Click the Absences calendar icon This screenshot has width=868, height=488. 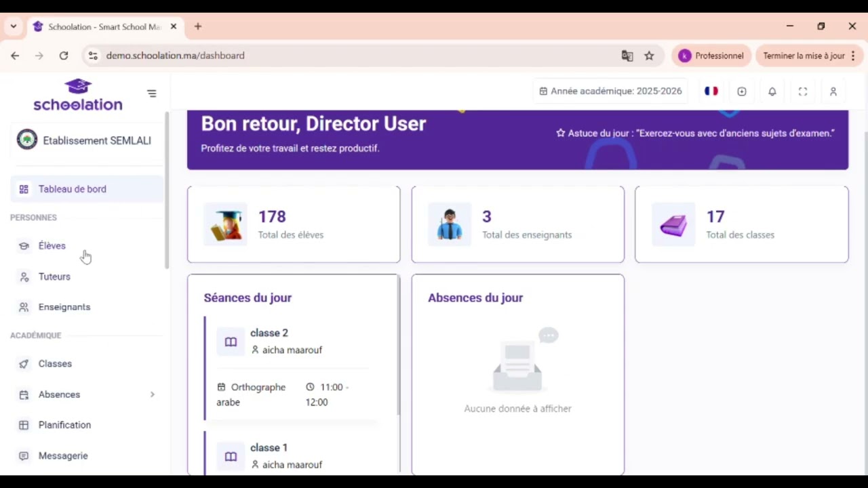point(24,394)
